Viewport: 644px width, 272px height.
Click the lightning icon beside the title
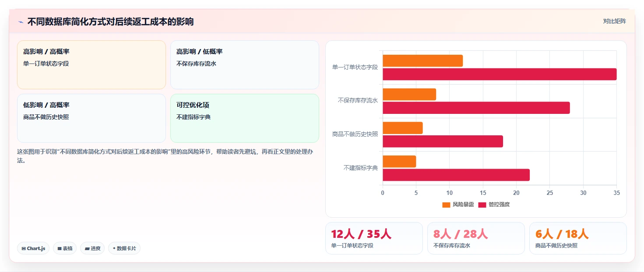[21, 22]
